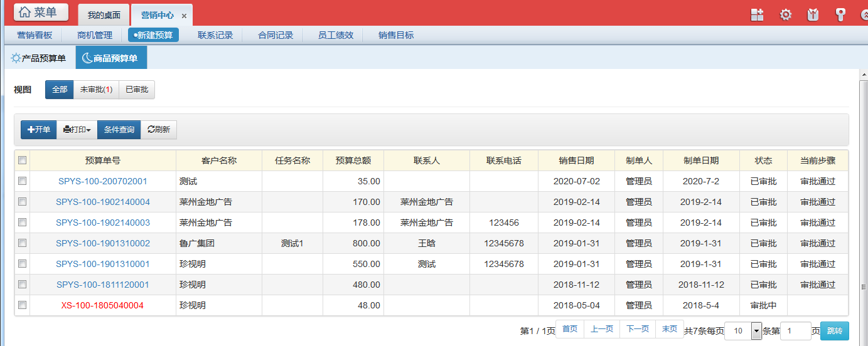Open 员工绩效 menu item
The image size is (868, 346).
pos(336,35)
